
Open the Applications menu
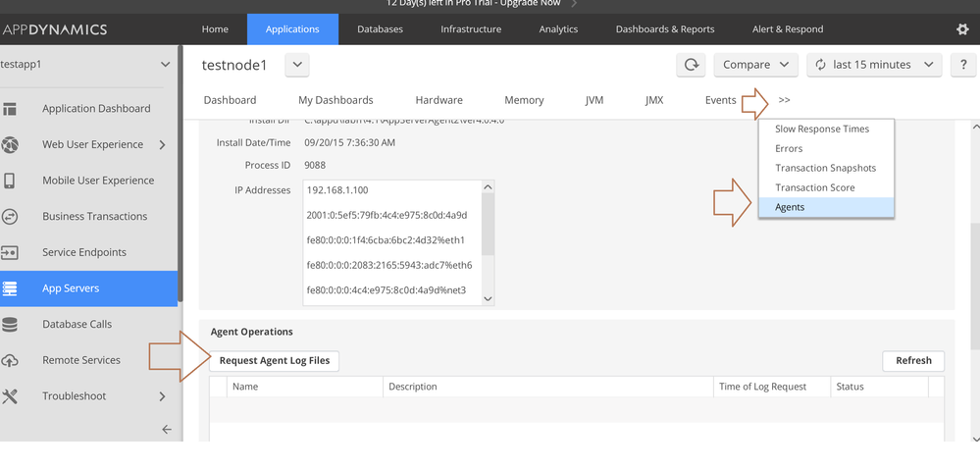[x=292, y=29]
